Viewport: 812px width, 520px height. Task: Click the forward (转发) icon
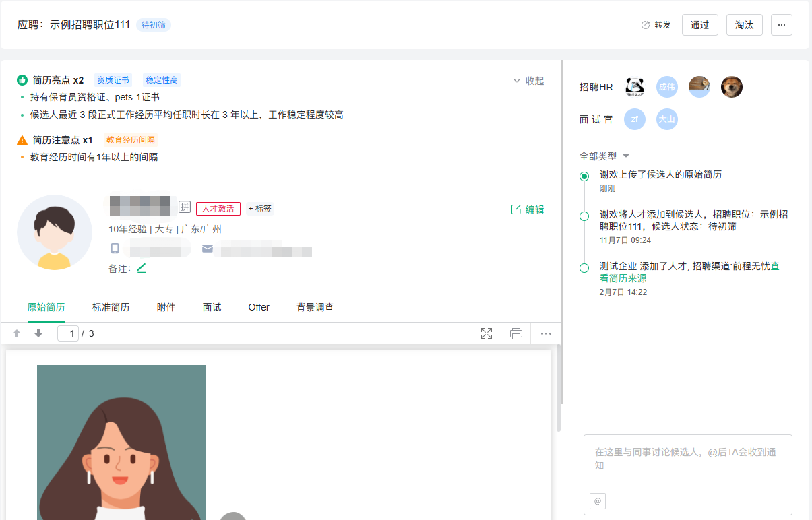coord(646,25)
